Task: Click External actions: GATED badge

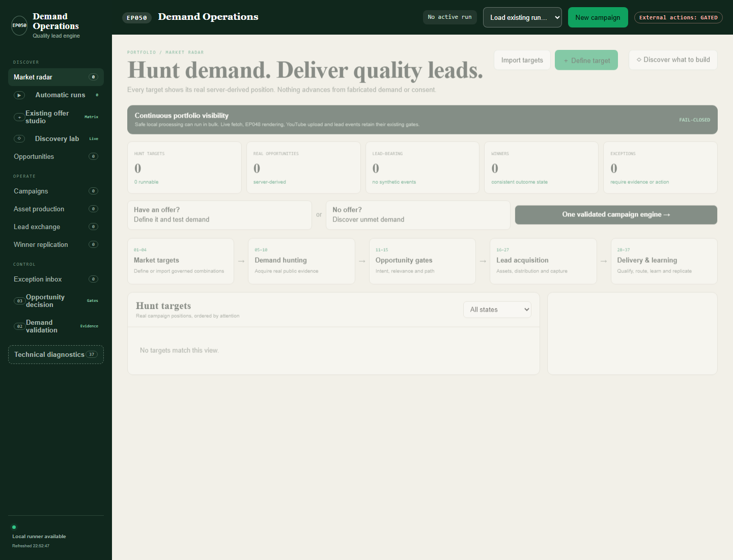Action: (679, 17)
